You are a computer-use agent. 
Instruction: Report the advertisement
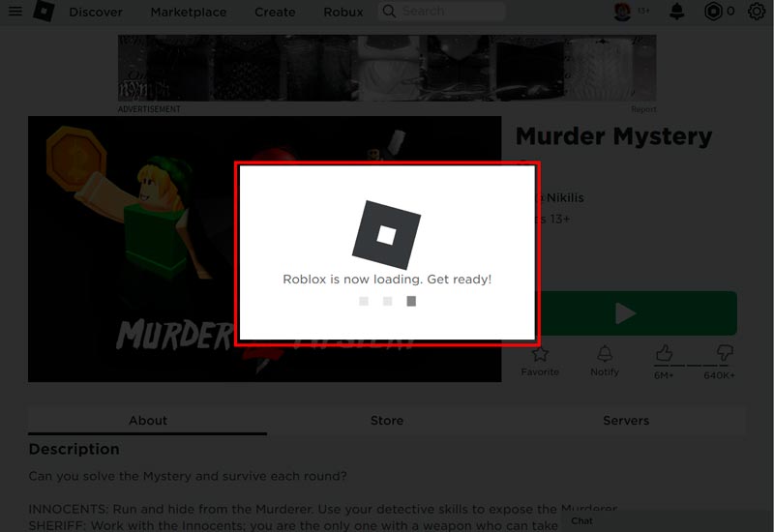point(643,109)
